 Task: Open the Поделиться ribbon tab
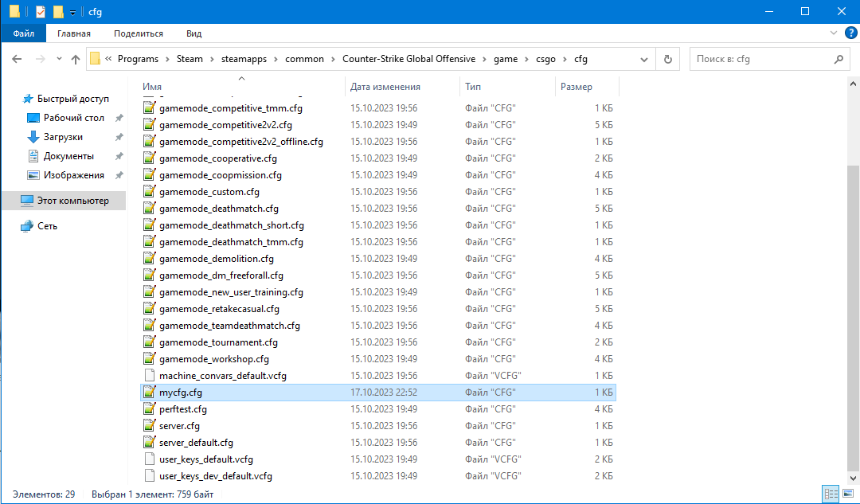coord(139,33)
